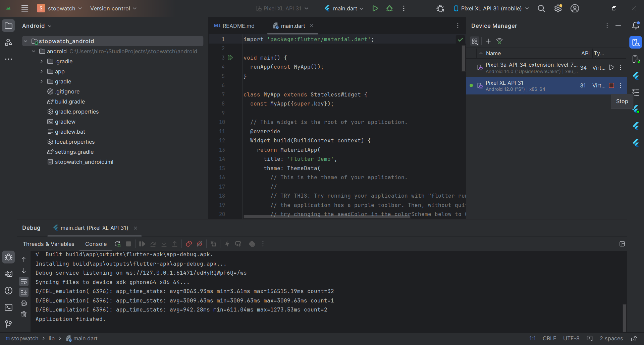This screenshot has width=644, height=345.
Task: Switch to Threads & Variables tab
Action: click(x=48, y=244)
